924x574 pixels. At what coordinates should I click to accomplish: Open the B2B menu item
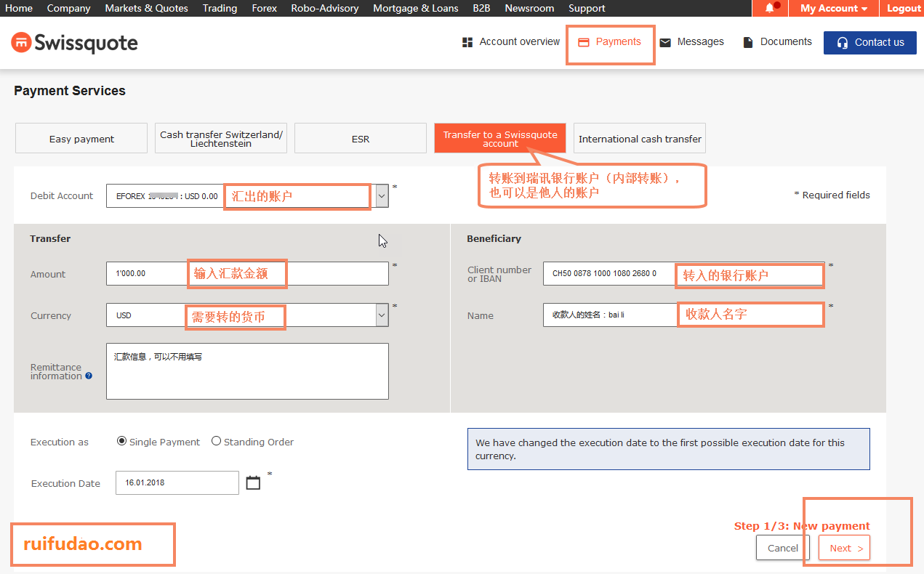481,8
